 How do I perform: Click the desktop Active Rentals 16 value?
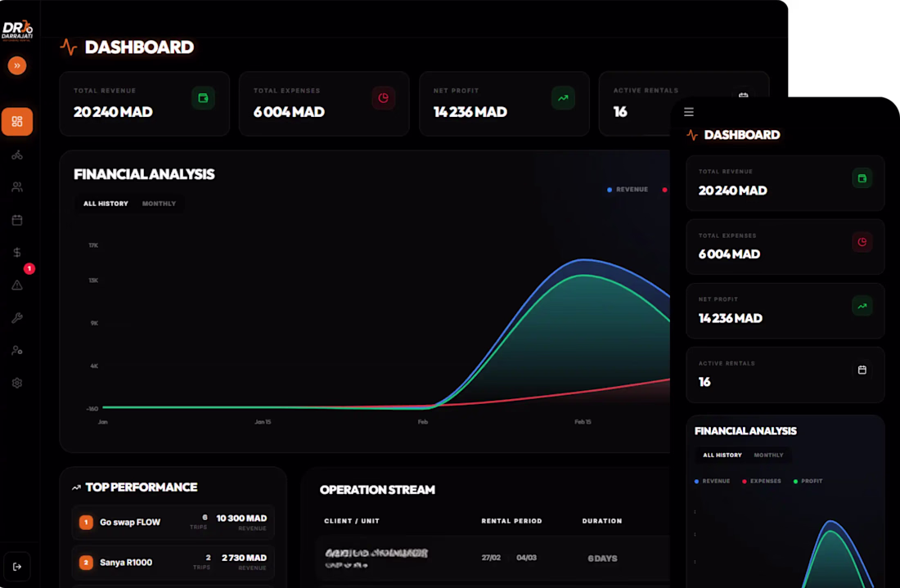point(620,112)
